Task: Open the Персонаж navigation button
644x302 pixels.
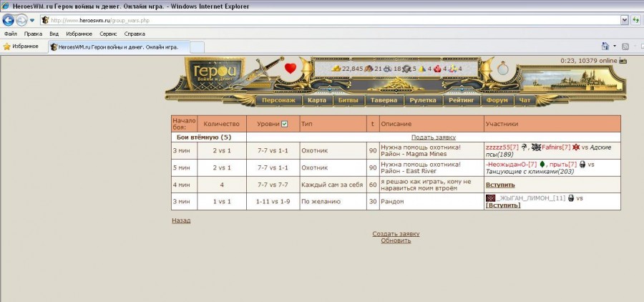Action: tap(278, 100)
